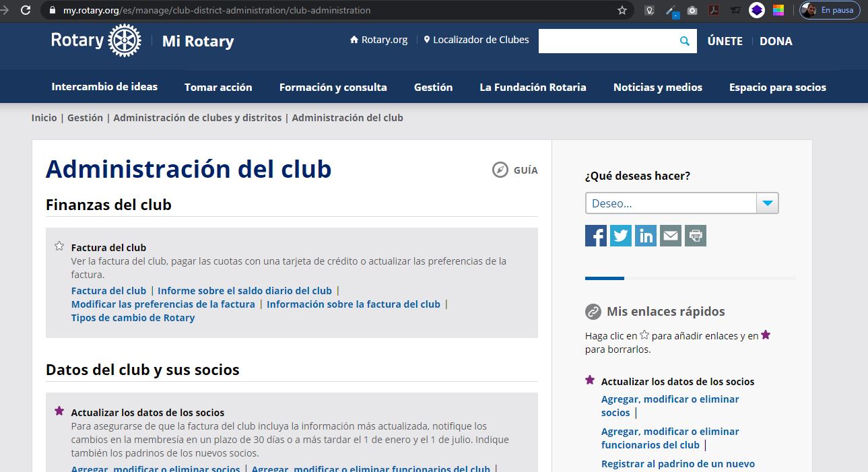This screenshot has height=472, width=868.
Task: Click the Rotary wheel logo
Action: coord(125,40)
